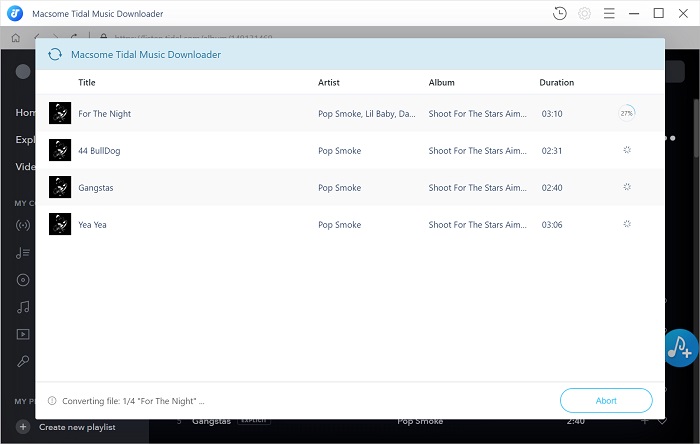Click the info icon beside converting status
700x444 pixels.
tap(52, 401)
